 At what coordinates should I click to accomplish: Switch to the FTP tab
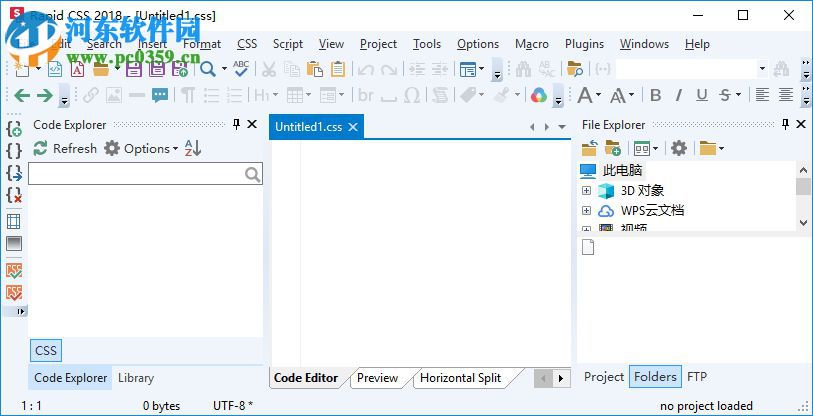pos(697,377)
